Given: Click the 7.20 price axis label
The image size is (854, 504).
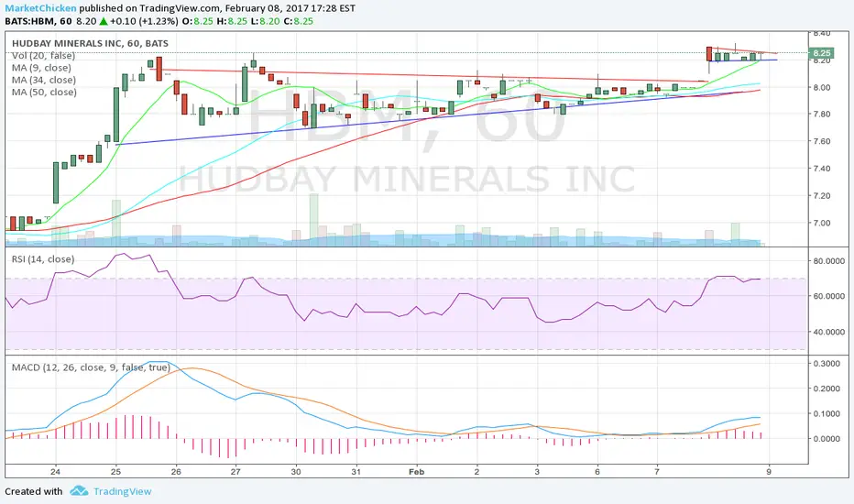Looking at the screenshot, I should tap(821, 195).
